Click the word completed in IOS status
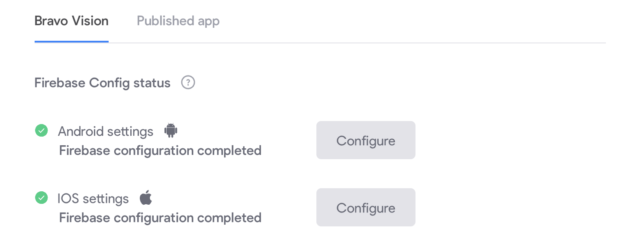644x242 pixels. (x=229, y=217)
